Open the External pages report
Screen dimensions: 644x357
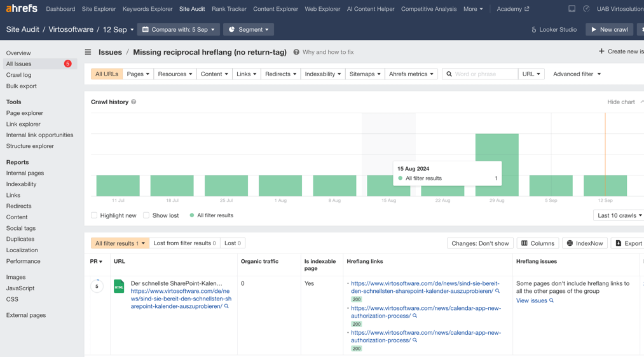pyautogui.click(x=26, y=315)
